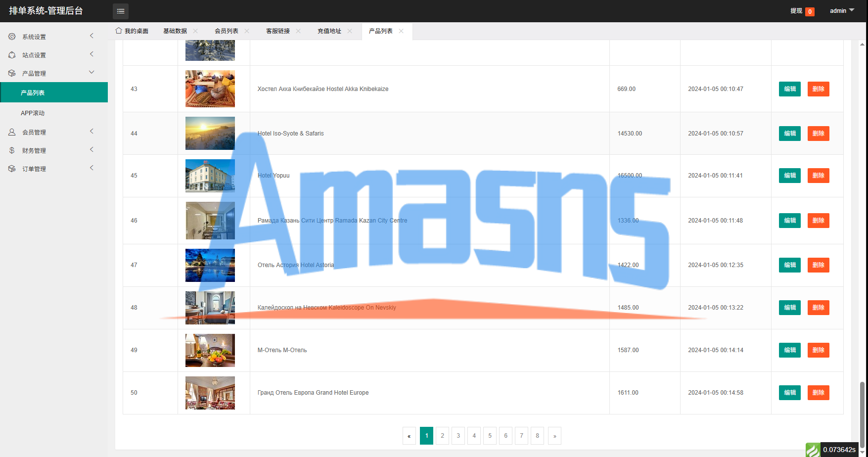Click the member management person icon

point(12,132)
